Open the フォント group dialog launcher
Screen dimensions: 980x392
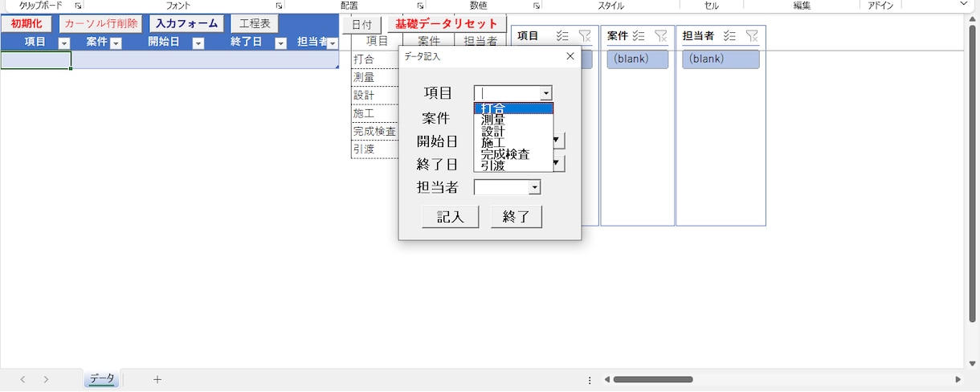pos(279,6)
